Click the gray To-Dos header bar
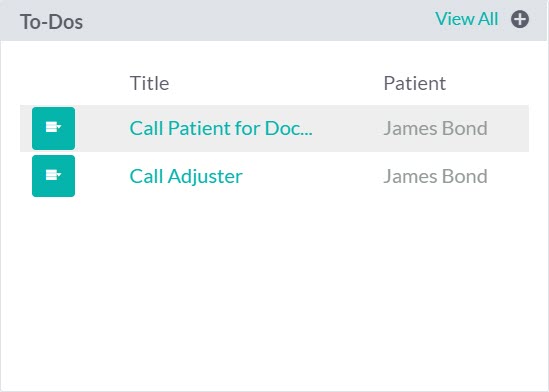 click(x=273, y=20)
